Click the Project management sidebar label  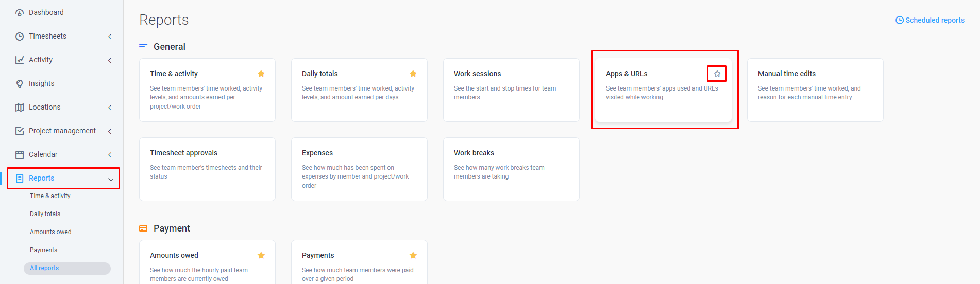coord(62,131)
